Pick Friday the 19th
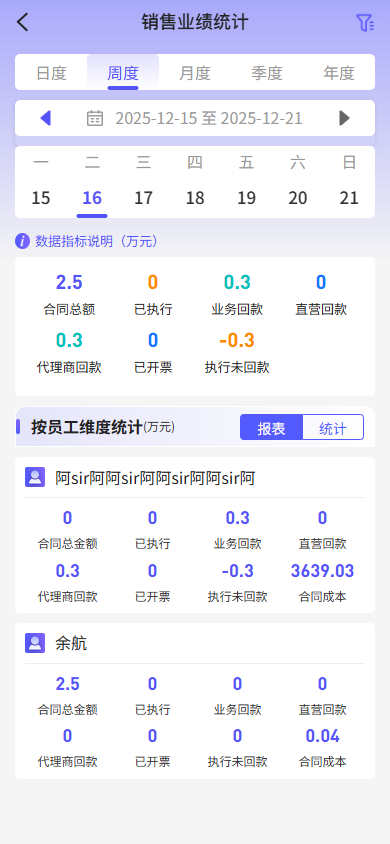Image resolution: width=390 pixels, height=844 pixels. pyautogui.click(x=246, y=198)
